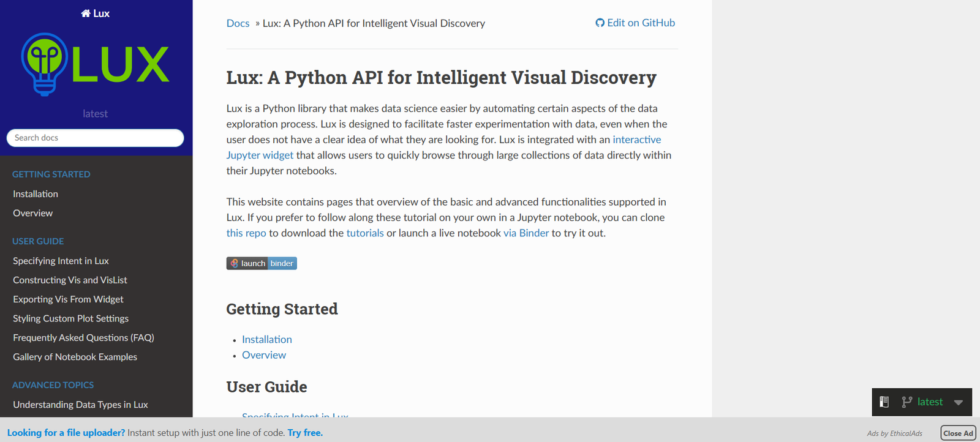
Task: Click the Lux home icon at top
Action: click(86, 13)
